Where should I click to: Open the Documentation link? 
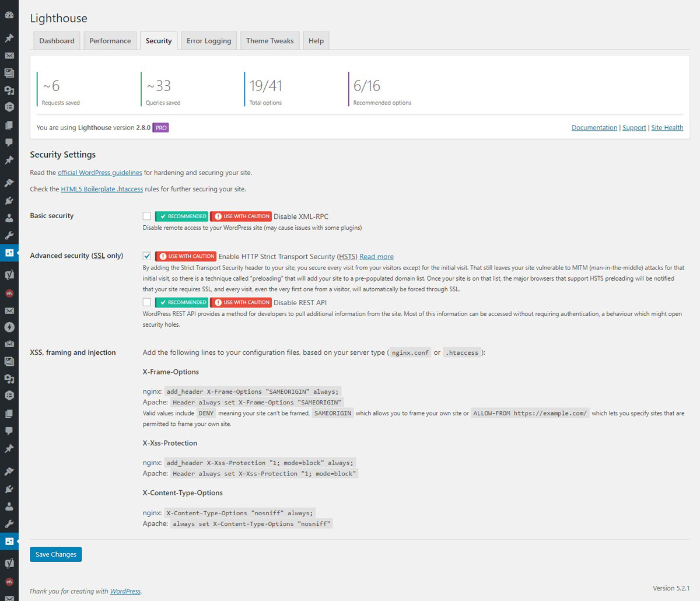coord(594,128)
